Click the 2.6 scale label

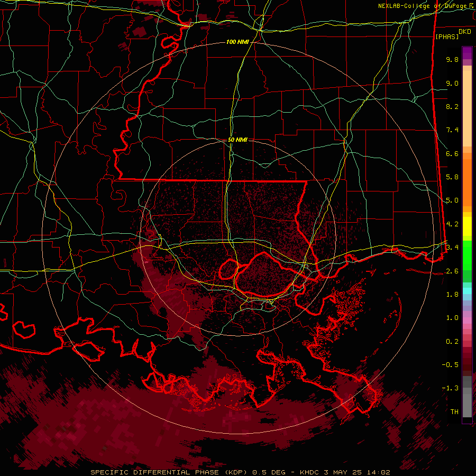(x=452, y=271)
